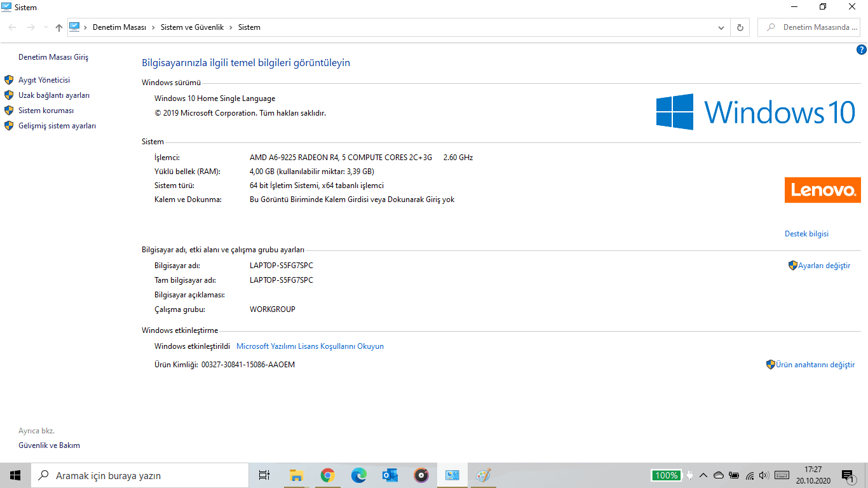The image size is (868, 488).
Task: Click the shield icon beside Aygıt Yöneticisi
Action: (x=9, y=80)
